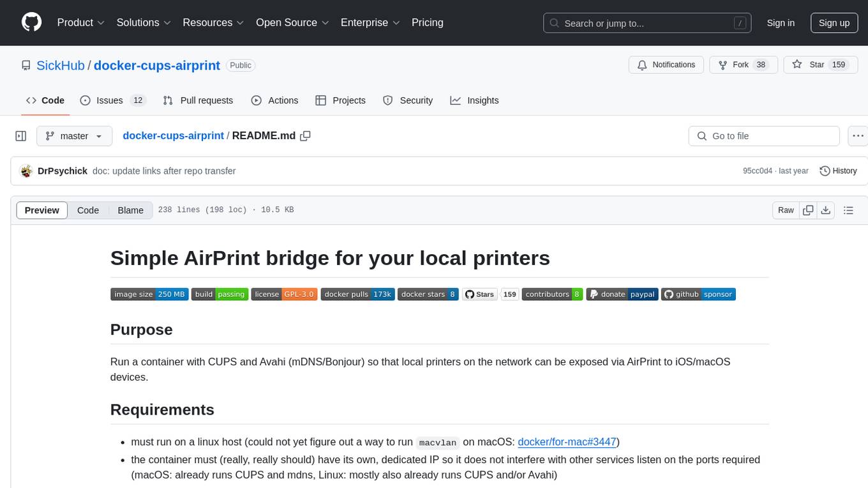The image size is (868, 488).
Task: Open the Insights tab
Action: click(474, 100)
